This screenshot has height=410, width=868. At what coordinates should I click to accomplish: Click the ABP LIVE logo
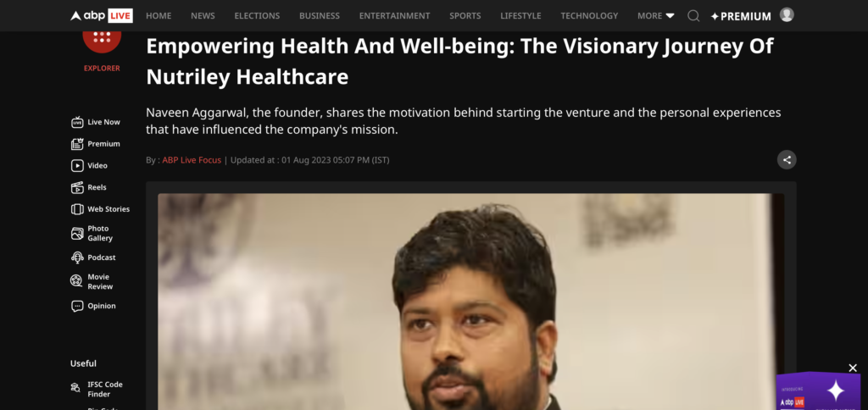click(x=102, y=15)
